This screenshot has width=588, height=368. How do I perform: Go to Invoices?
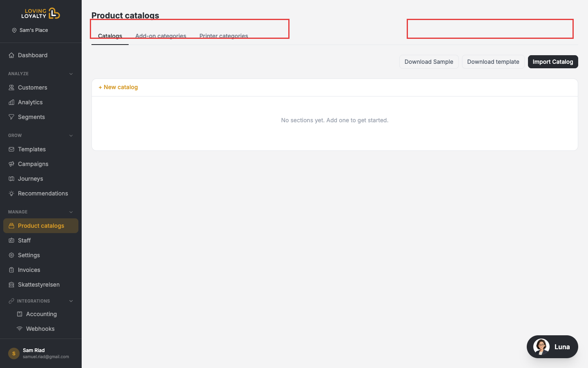41,270
